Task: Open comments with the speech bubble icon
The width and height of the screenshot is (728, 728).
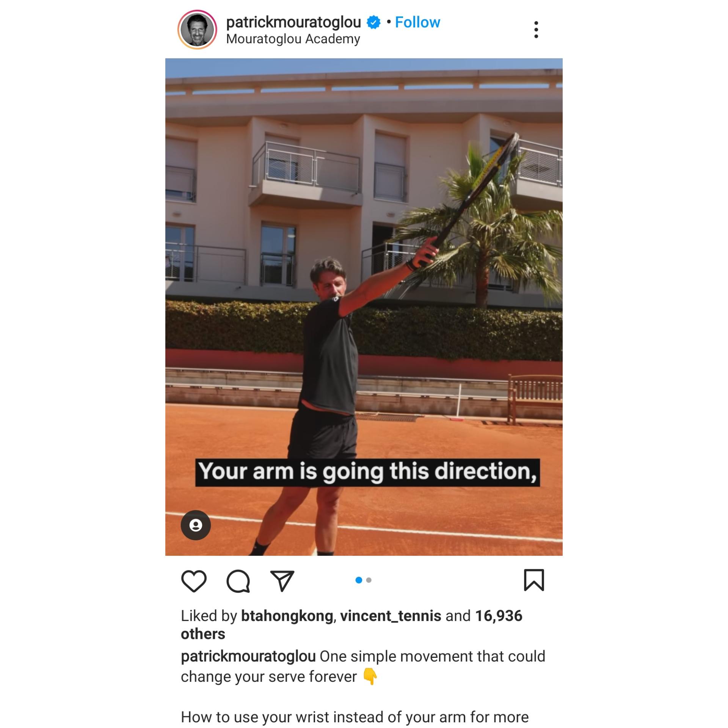Action: [x=238, y=581]
